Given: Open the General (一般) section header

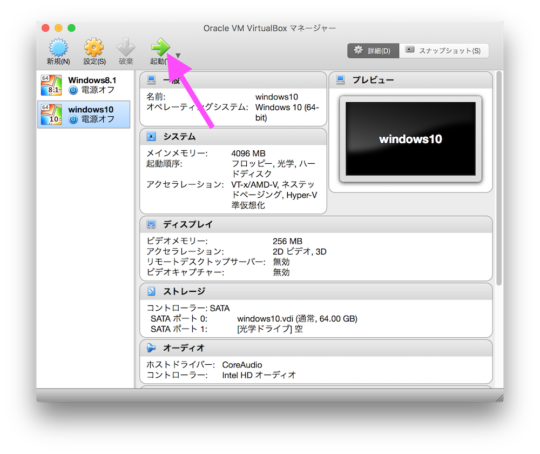Looking at the screenshot, I should [233, 80].
